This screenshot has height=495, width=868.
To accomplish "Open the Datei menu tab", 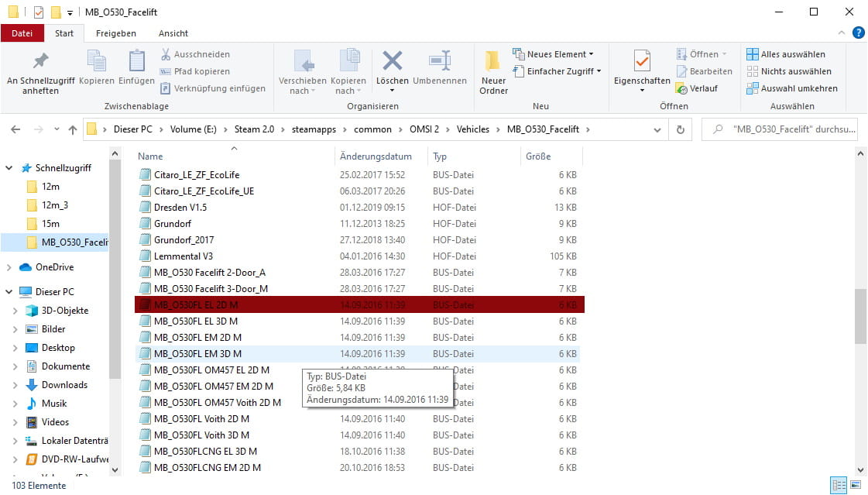I will (x=22, y=33).
